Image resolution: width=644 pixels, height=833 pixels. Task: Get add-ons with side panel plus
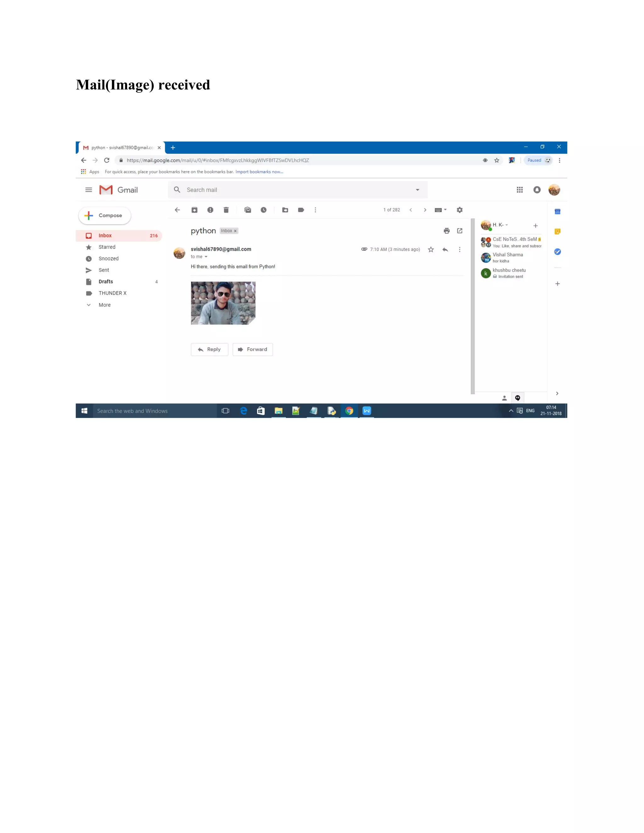(x=558, y=284)
